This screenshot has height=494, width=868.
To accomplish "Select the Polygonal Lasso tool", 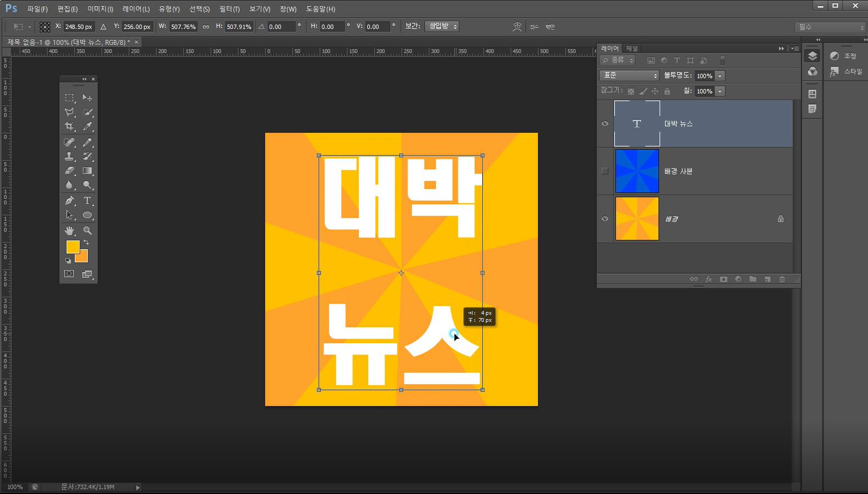I will pyautogui.click(x=70, y=112).
